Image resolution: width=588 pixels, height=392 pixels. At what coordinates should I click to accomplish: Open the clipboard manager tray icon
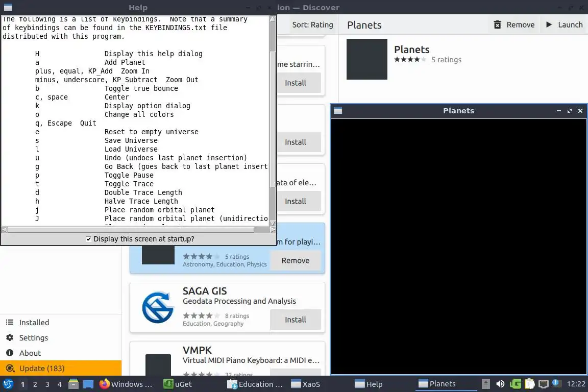[529, 384]
